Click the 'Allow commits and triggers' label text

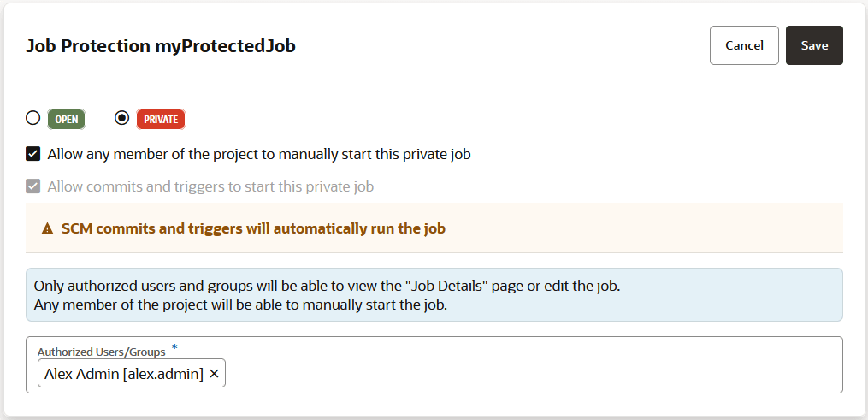210,186
